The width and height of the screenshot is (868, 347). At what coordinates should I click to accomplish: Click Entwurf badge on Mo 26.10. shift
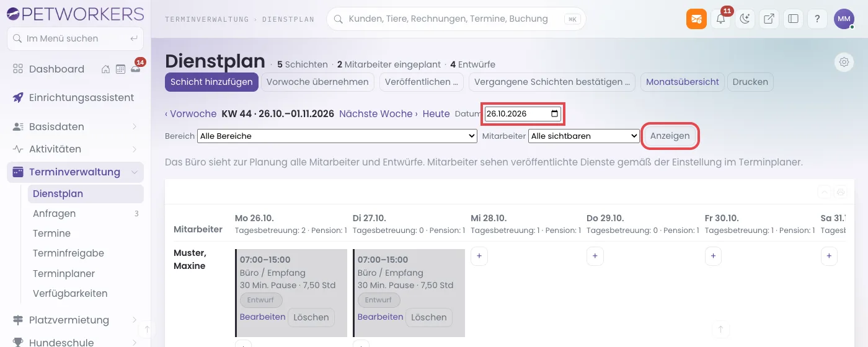click(x=261, y=300)
